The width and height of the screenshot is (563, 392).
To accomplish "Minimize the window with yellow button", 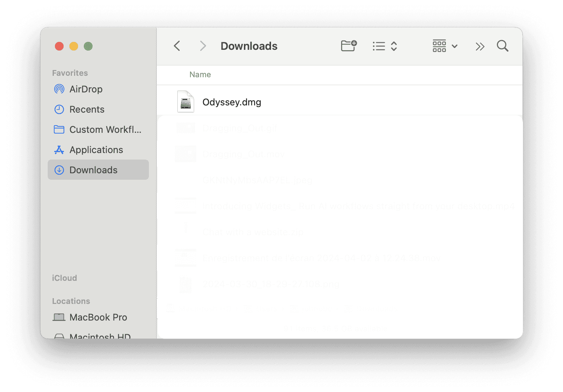I will point(74,46).
